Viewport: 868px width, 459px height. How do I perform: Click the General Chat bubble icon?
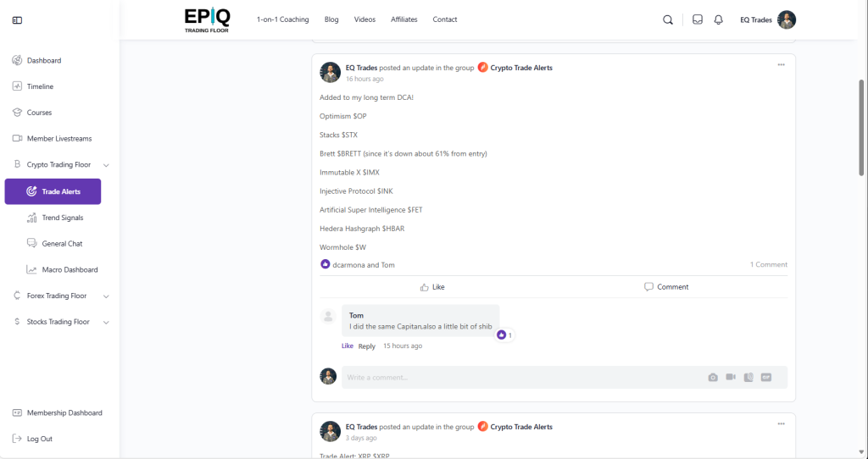(x=32, y=243)
